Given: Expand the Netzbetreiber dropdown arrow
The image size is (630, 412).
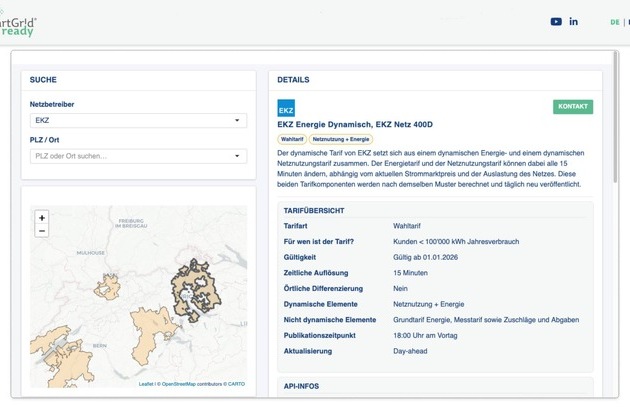Looking at the screenshot, I should 238,120.
